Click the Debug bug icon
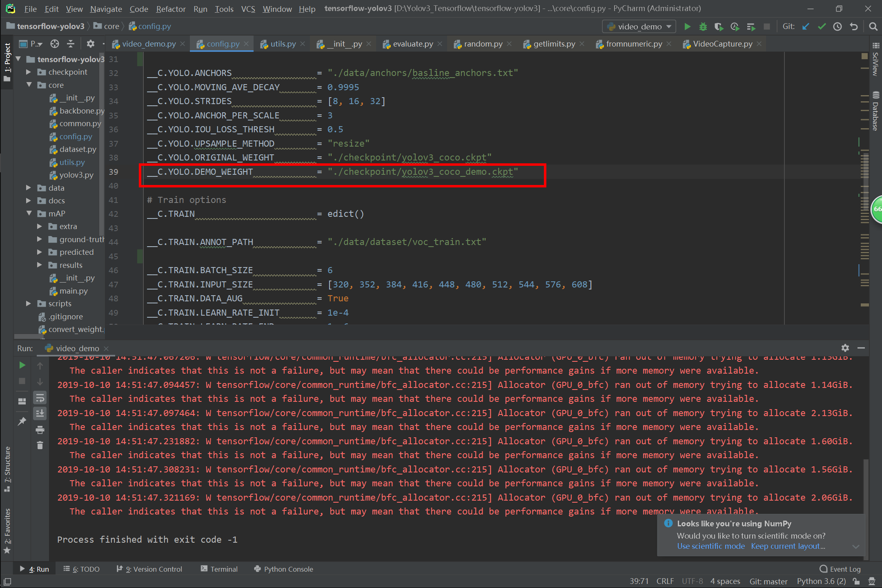 [703, 27]
